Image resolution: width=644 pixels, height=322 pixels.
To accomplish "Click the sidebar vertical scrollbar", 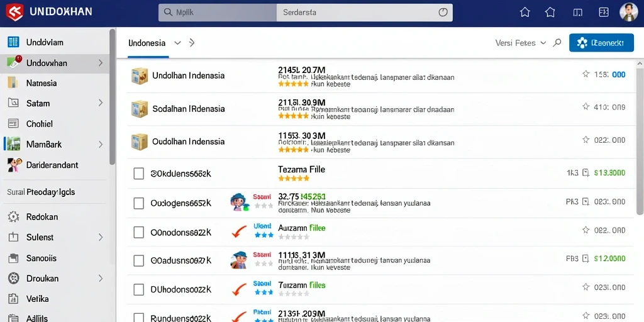I will pyautogui.click(x=112, y=96).
